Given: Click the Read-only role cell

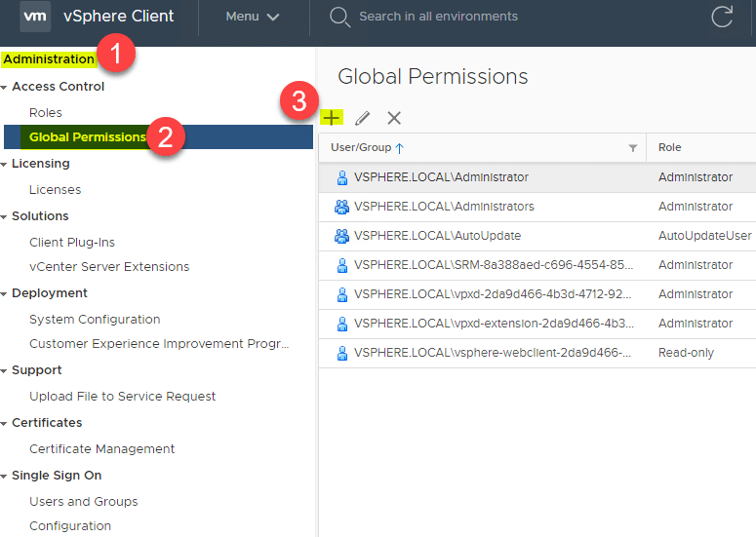Looking at the screenshot, I should [686, 353].
